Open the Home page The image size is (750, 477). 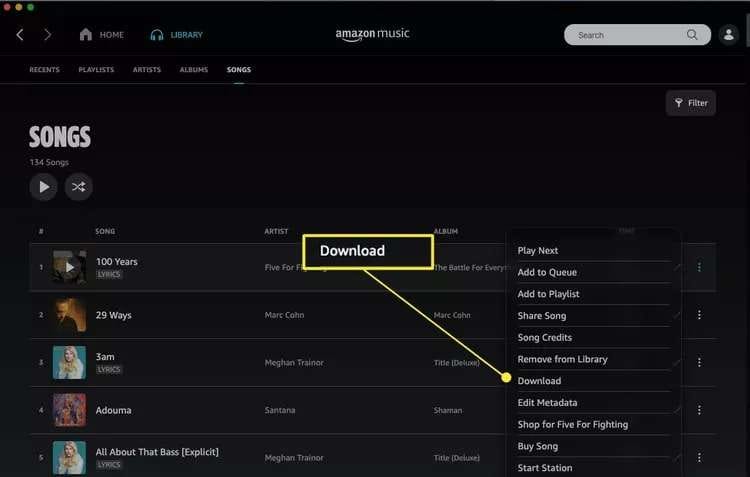point(101,34)
